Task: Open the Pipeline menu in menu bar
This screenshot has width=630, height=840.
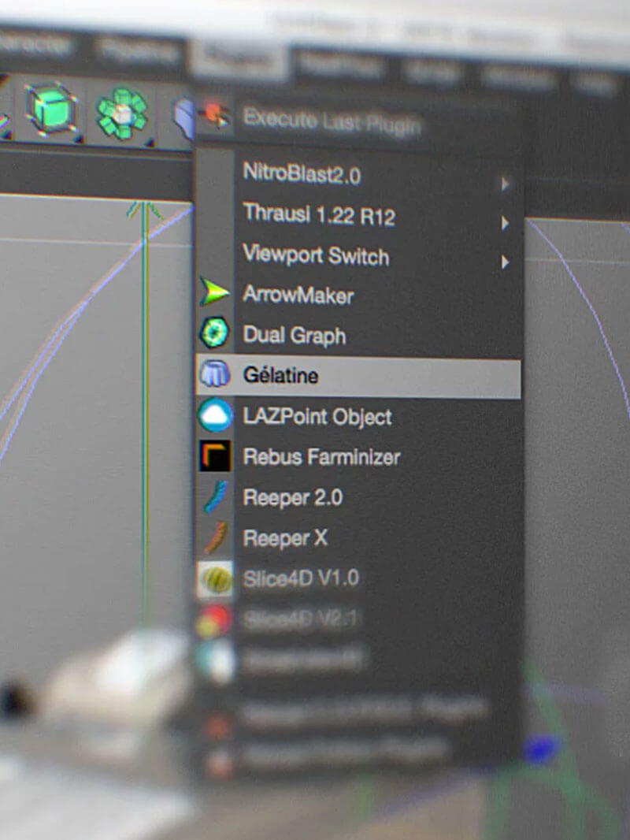Action: (x=138, y=51)
